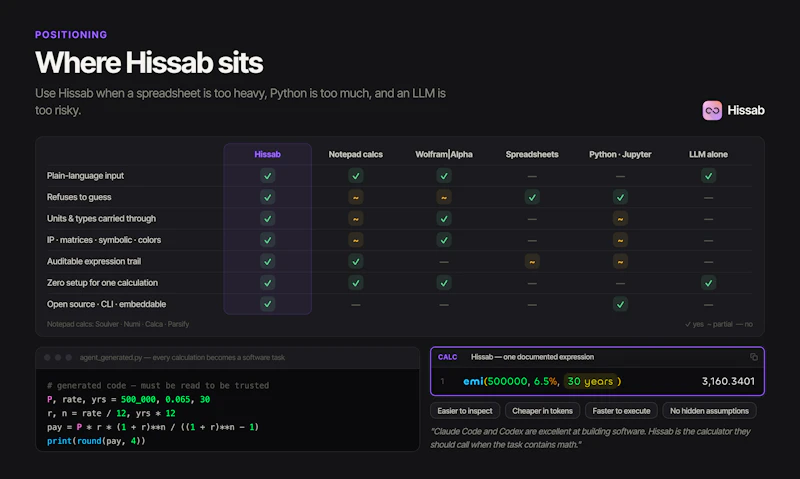Click the CALC label badge
Image resolution: width=800 pixels, height=479 pixels.
click(x=447, y=357)
